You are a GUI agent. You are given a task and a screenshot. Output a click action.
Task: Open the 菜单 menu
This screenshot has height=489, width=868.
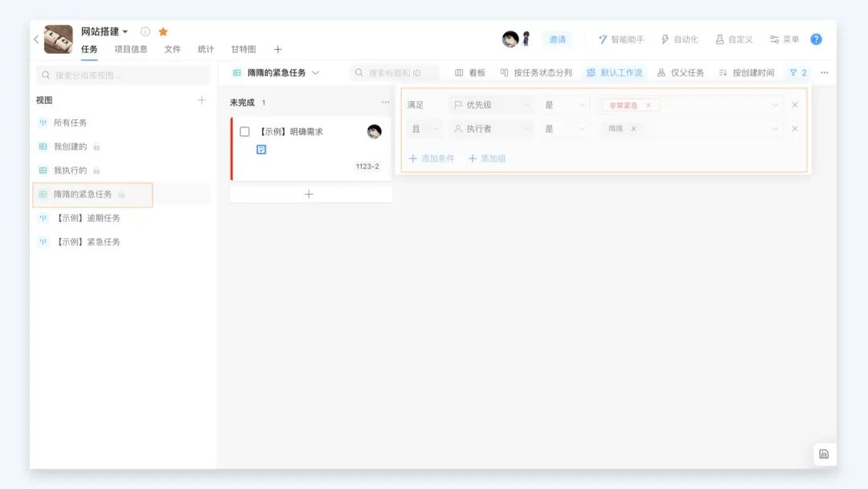(x=784, y=39)
